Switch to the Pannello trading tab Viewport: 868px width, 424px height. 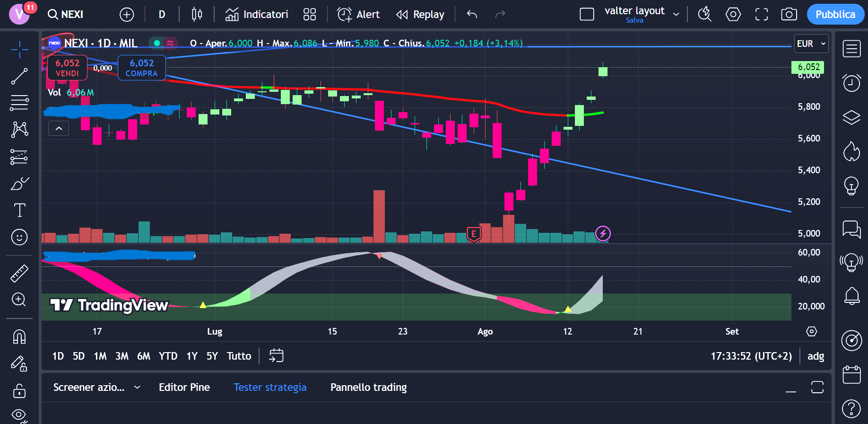(368, 387)
